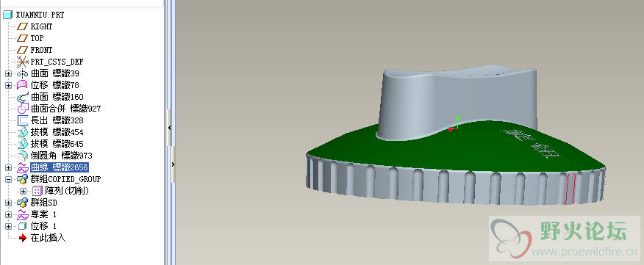Image resolution: width=644 pixels, height=265 pixels.
Task: Select the FRONT datum plane icon
Action: pyautogui.click(x=22, y=50)
